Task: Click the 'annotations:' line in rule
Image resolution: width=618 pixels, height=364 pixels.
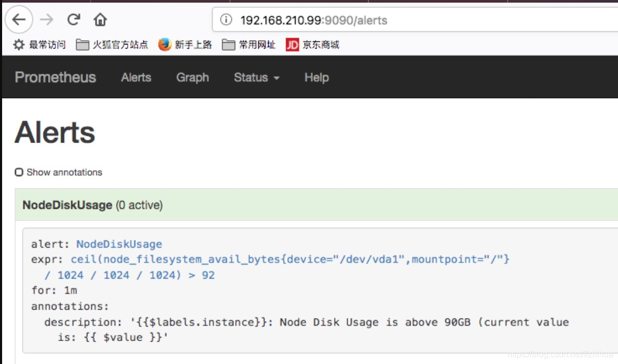Action: tap(70, 306)
